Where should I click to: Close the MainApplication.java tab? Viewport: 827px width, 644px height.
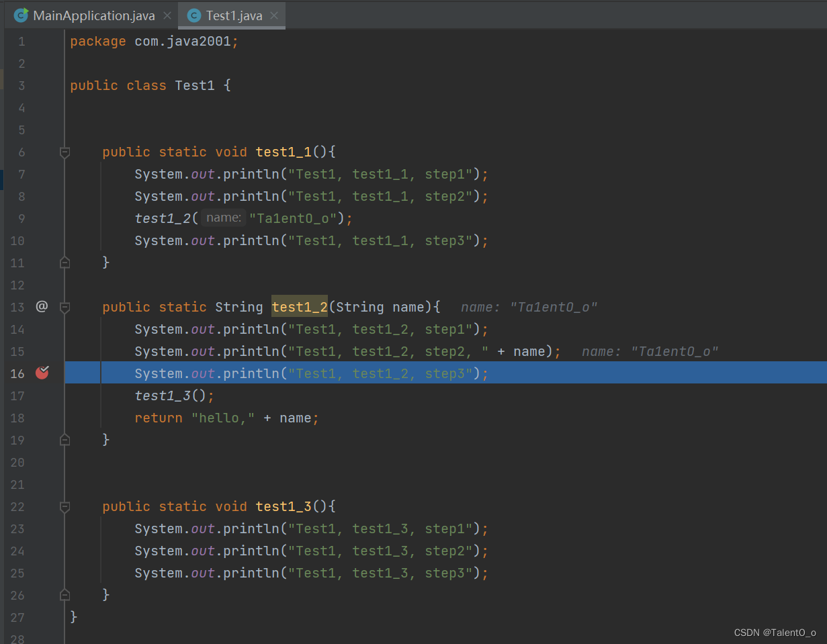tap(167, 15)
